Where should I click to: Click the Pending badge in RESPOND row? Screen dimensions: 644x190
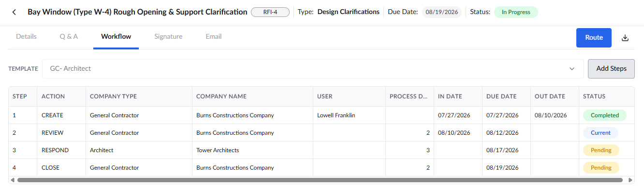point(601,150)
